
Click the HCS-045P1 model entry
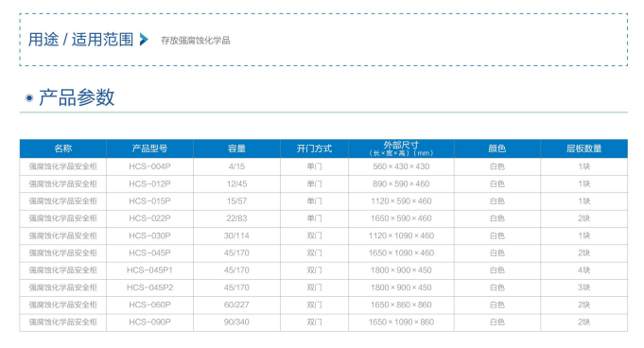tap(150, 270)
